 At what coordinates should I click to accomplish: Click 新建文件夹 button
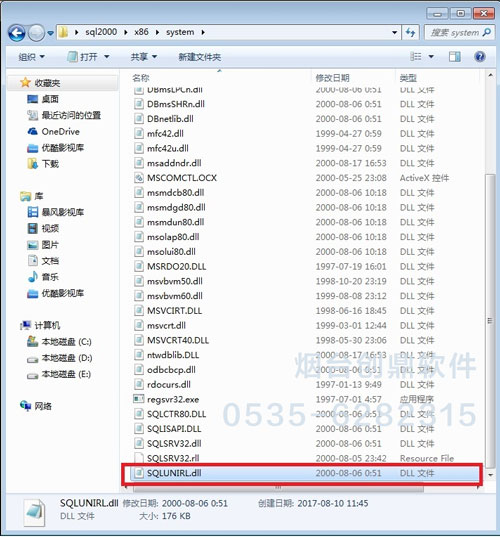200,57
